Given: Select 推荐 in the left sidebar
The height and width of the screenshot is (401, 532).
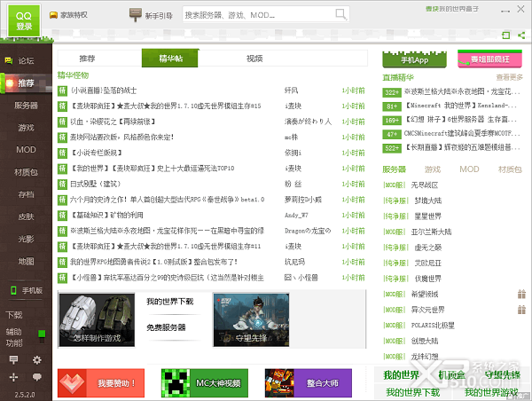Looking at the screenshot, I should [26, 83].
